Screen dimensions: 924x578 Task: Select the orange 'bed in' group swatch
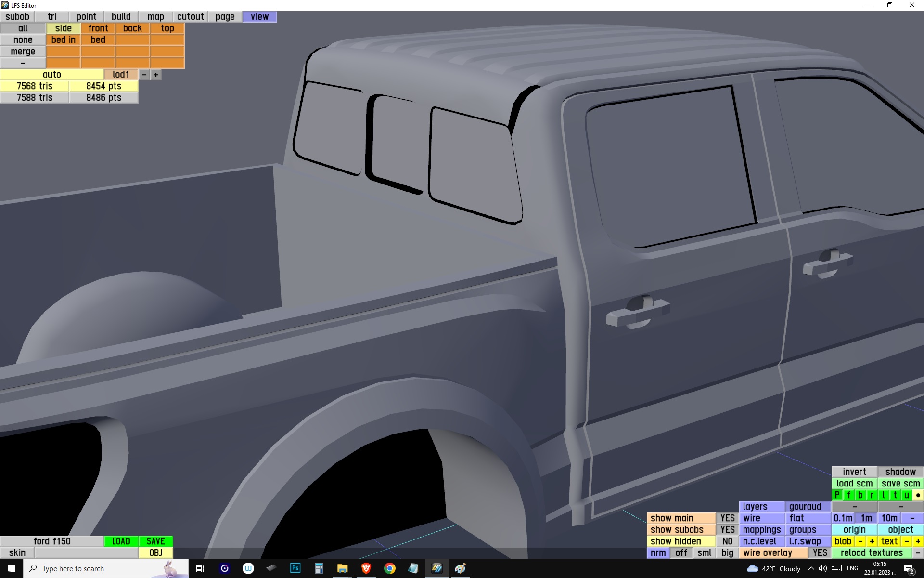63,40
